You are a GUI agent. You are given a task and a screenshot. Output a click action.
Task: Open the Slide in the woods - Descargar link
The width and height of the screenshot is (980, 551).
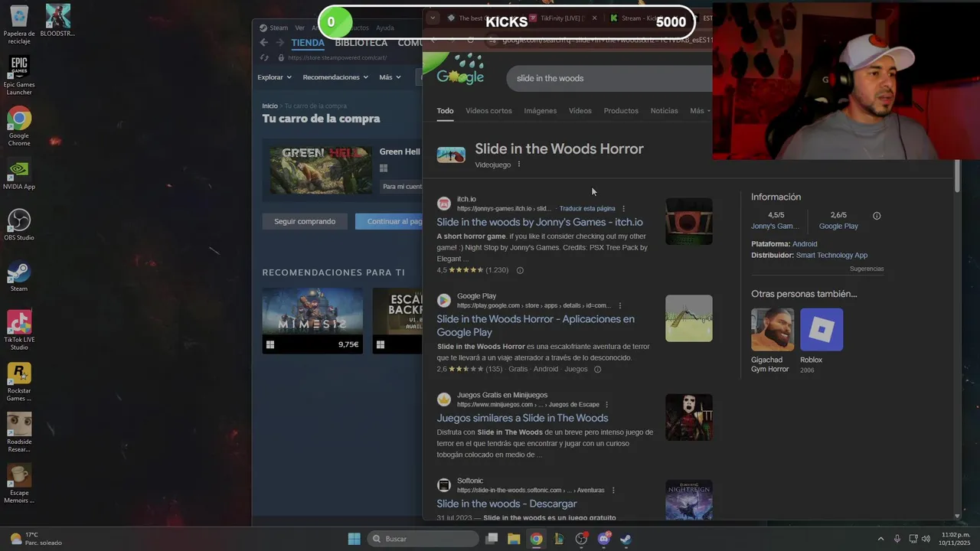507,504
